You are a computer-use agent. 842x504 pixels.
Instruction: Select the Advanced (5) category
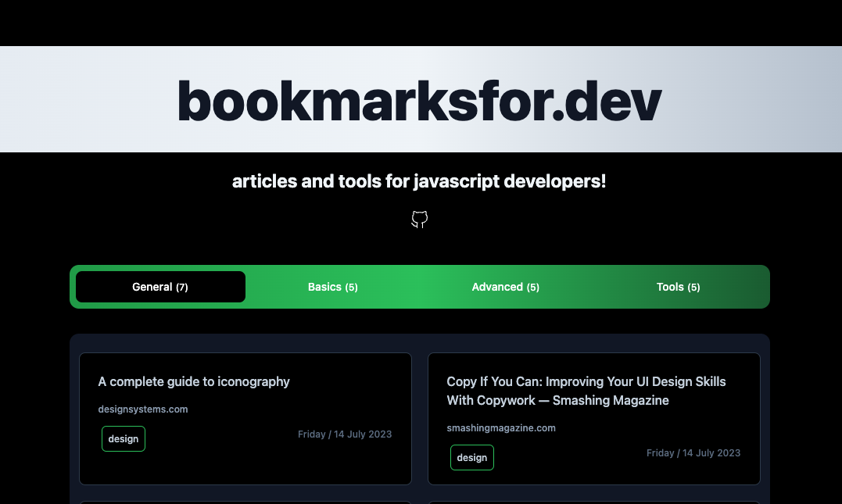click(505, 287)
